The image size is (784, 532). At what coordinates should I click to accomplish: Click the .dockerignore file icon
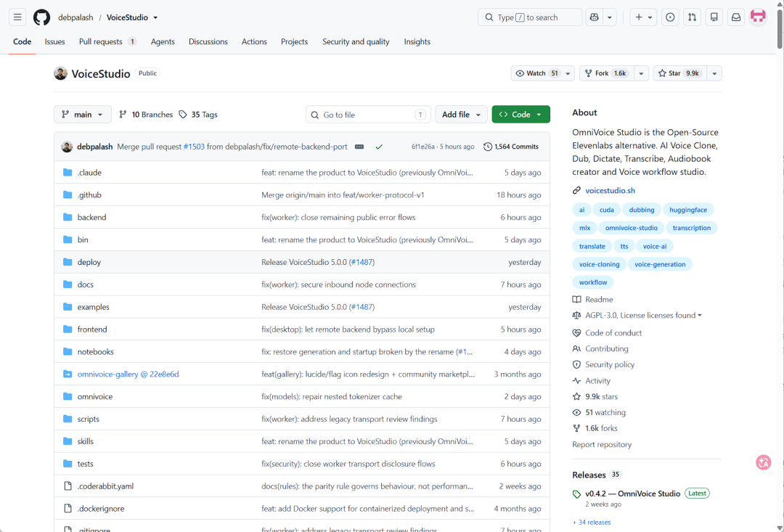click(x=68, y=509)
